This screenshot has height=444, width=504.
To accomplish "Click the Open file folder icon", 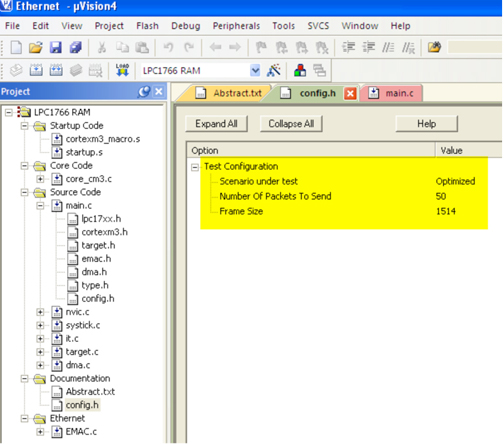I will tap(36, 47).
